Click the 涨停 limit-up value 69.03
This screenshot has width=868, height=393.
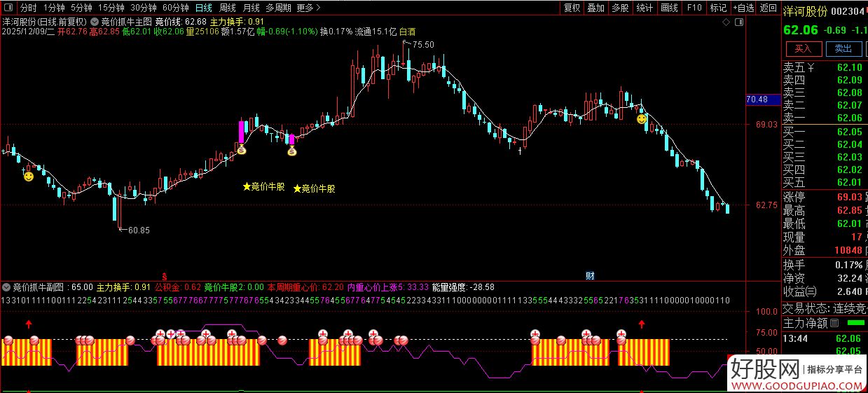[x=849, y=198]
